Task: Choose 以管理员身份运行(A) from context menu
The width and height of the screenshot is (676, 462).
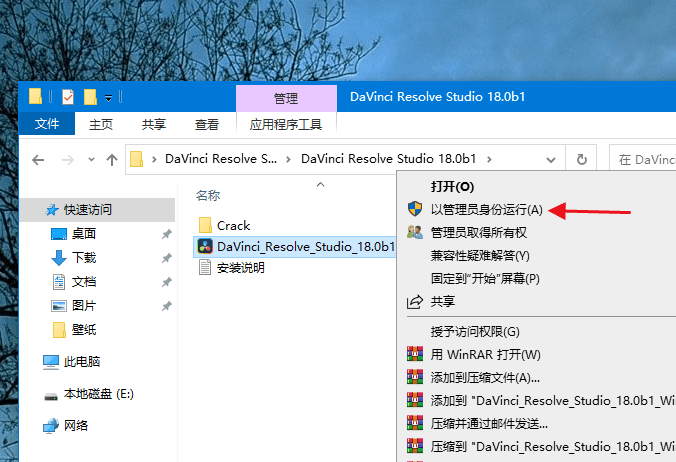Action: (487, 209)
